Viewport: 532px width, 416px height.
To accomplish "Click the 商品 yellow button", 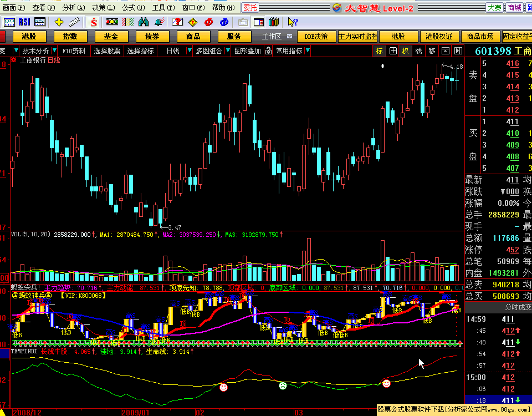I will 193,37.
